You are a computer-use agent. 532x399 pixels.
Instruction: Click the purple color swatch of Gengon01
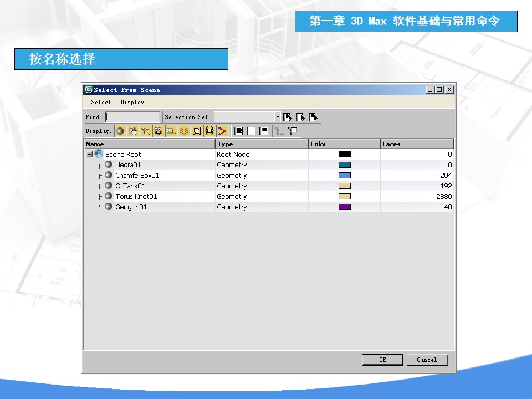point(345,207)
